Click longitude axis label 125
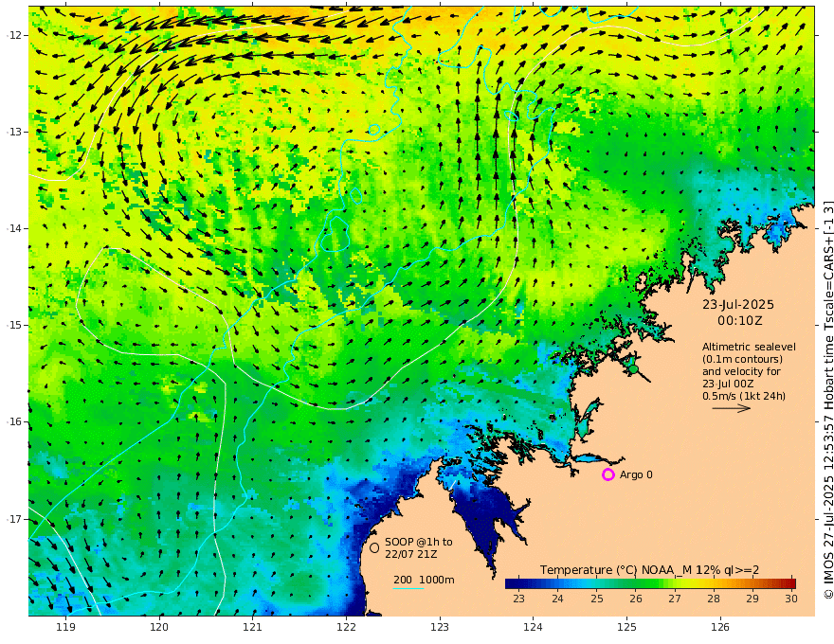The width and height of the screenshot is (834, 644). [x=626, y=627]
